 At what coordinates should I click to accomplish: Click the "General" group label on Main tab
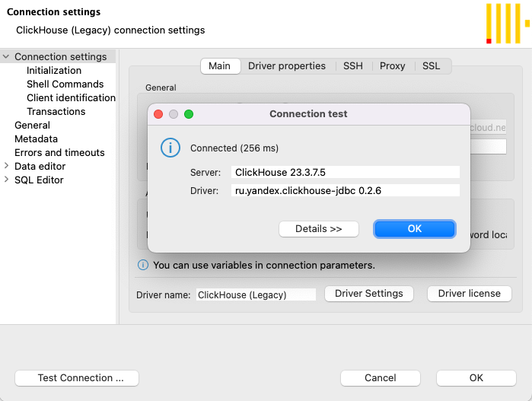(161, 88)
